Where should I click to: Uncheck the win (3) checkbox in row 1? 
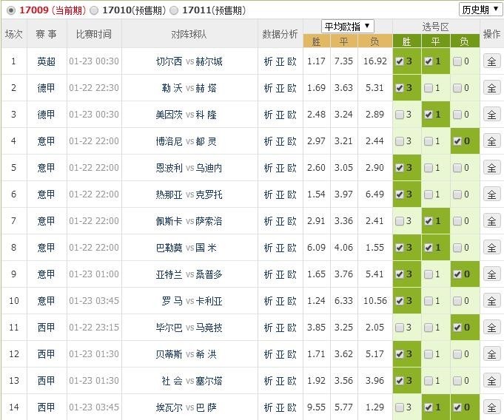tap(400, 61)
